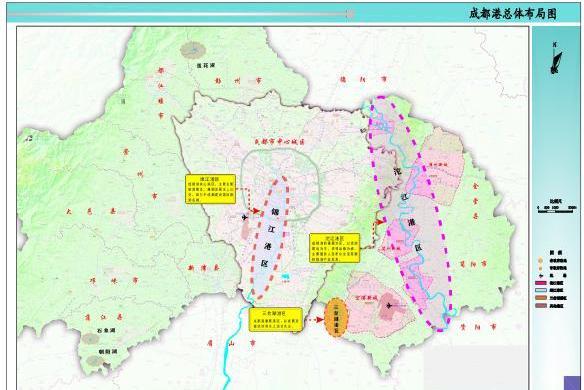584x390 pixels.
Task: Click the 朝阳湖 label
Action: click(x=108, y=351)
